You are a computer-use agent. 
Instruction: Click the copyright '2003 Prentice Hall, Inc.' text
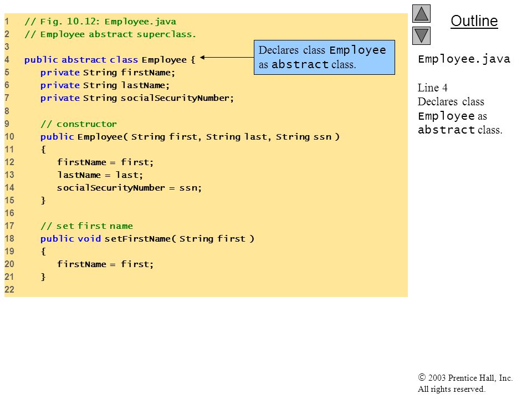point(465,377)
